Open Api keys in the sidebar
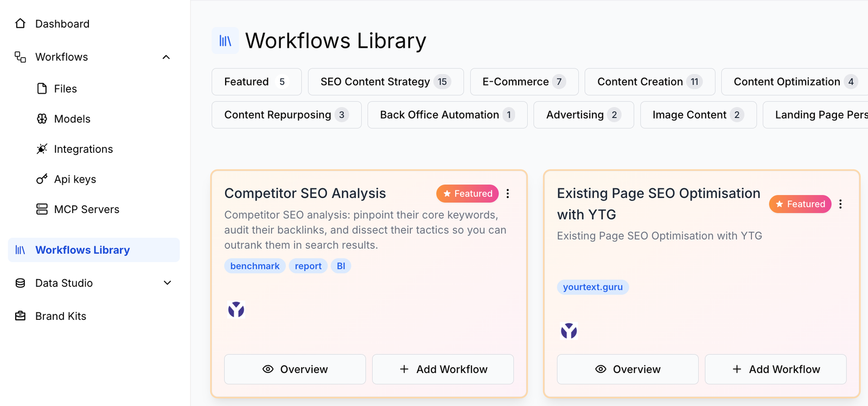Screen dimensions: 868x406 [x=75, y=179]
